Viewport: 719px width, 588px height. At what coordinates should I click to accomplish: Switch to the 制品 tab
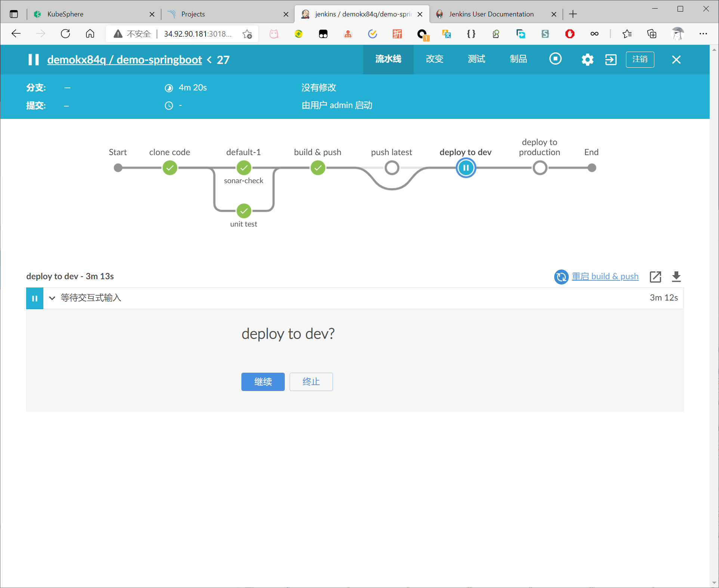(518, 59)
